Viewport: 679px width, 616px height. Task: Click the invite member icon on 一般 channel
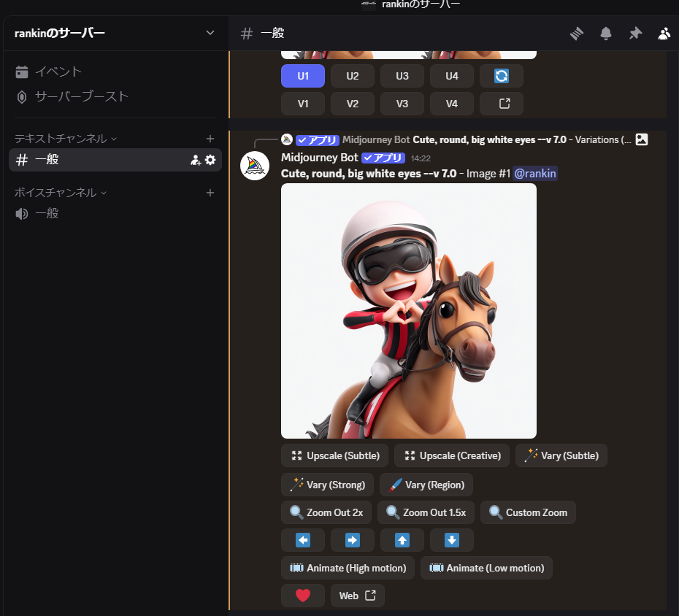pyautogui.click(x=196, y=160)
